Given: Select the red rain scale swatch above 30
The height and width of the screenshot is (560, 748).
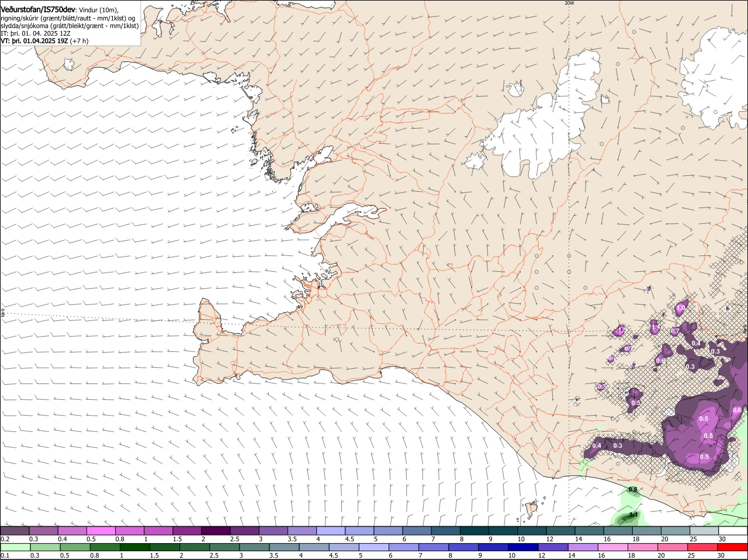Looking at the screenshot, I should 732,547.
